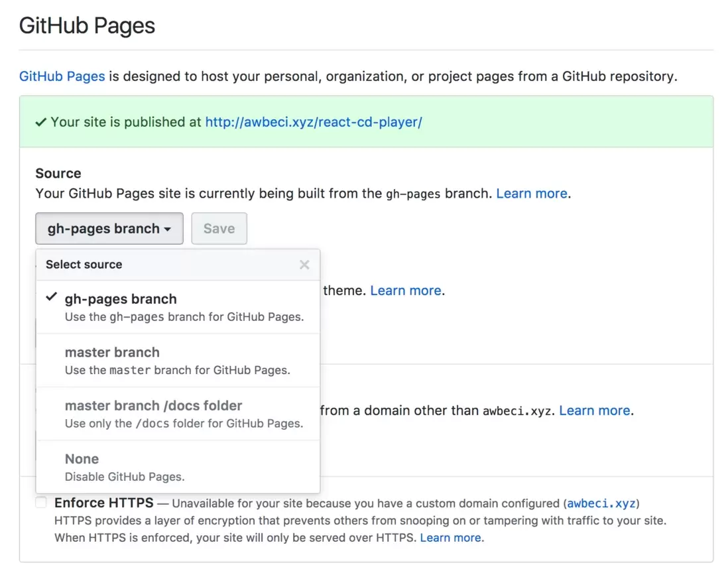Click the Source section heading
Viewport: 728px width, 575px height.
coord(58,173)
